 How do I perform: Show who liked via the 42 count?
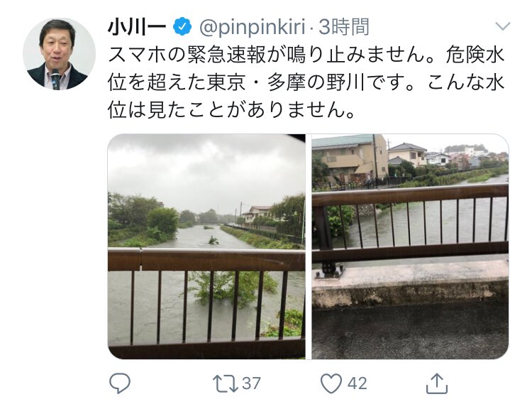click(358, 383)
